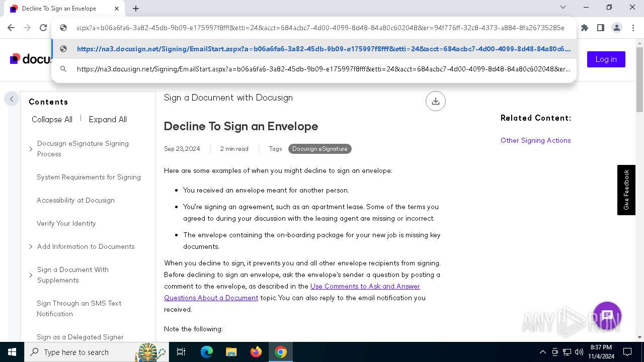
Task: Click Expand All in Contents
Action: click(x=108, y=120)
